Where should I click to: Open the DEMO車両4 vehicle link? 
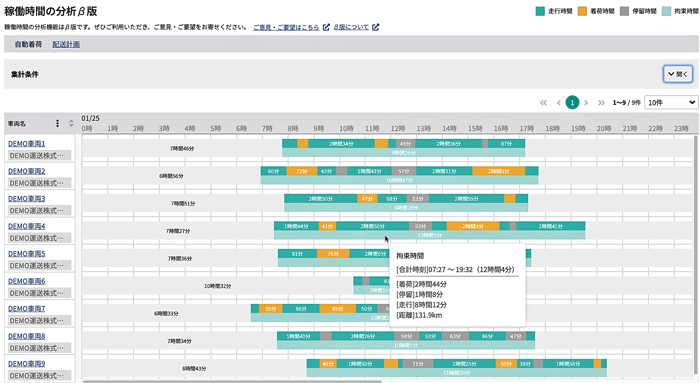tap(27, 226)
